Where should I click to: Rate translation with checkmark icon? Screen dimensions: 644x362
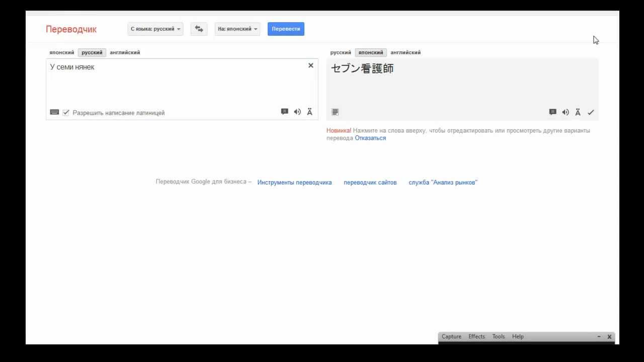(x=591, y=112)
